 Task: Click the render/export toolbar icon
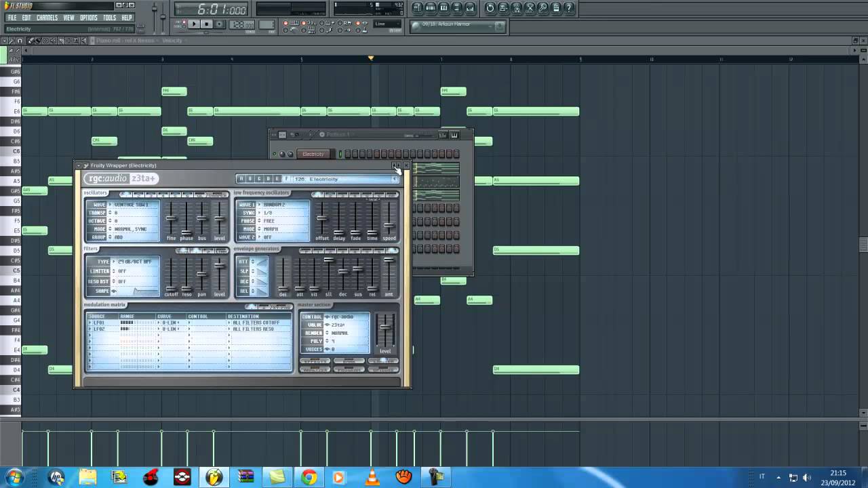click(517, 8)
